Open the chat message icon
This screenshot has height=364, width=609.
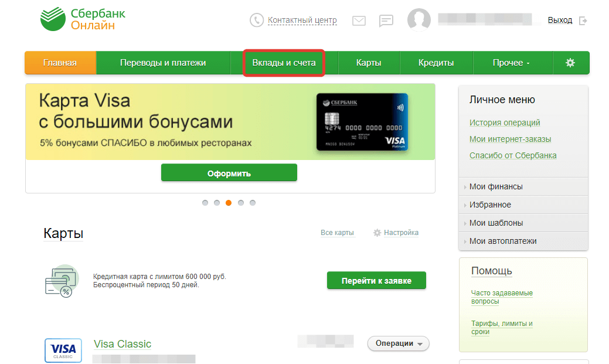tap(386, 21)
